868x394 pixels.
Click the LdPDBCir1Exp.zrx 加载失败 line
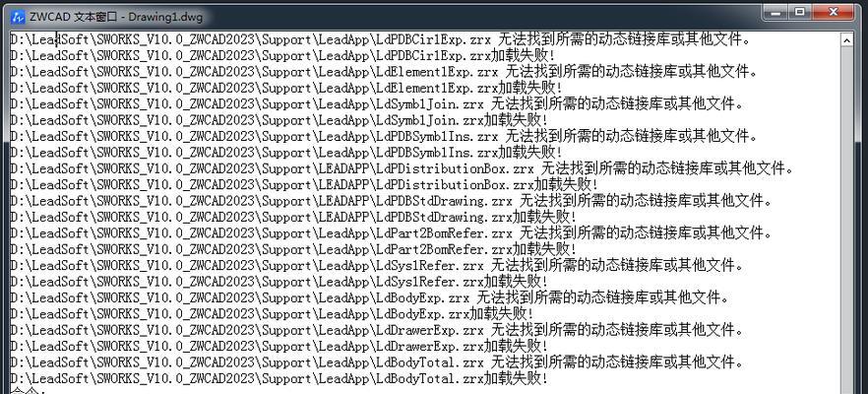[x=282, y=55]
